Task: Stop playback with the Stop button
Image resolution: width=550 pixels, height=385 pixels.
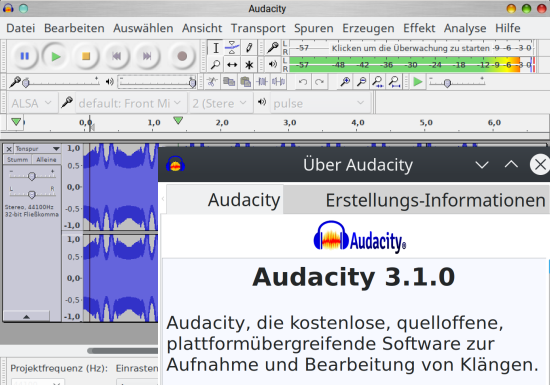Action: coord(86,56)
